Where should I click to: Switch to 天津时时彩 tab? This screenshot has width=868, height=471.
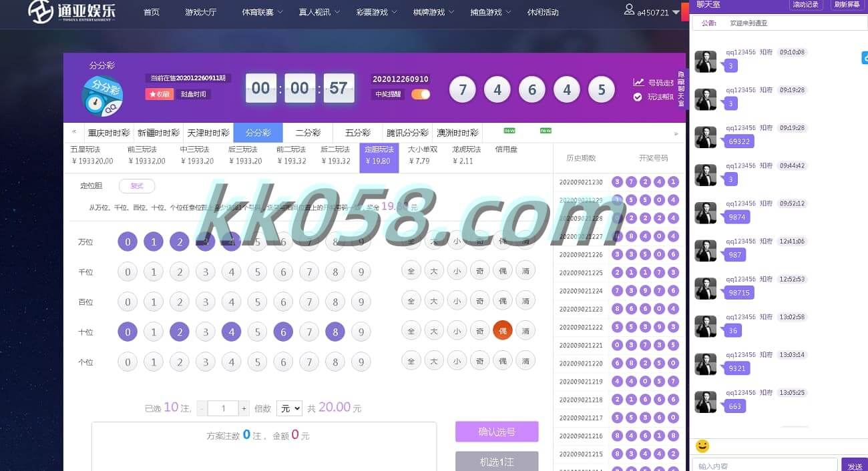coord(208,133)
